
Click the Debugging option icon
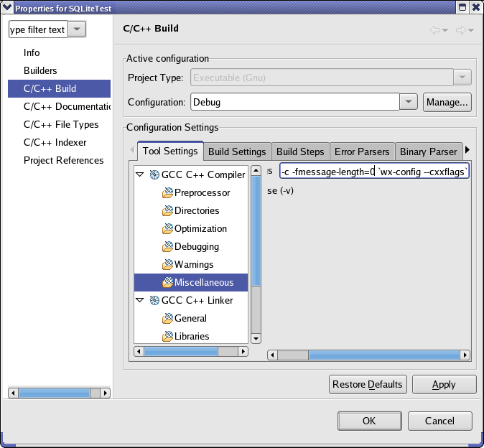click(167, 246)
